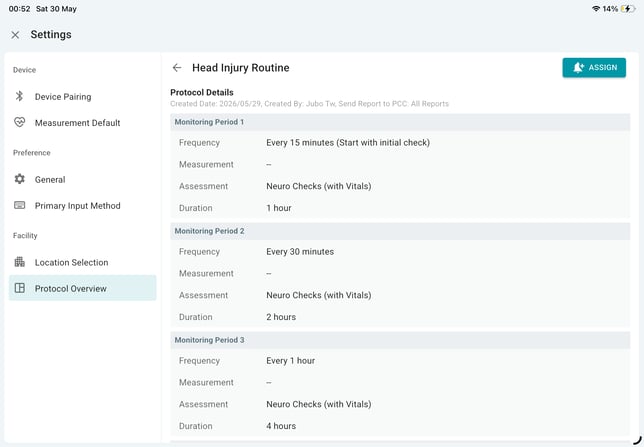Click Period 1 'Neuro Checks (with Vitals)' assessment
The image size is (644, 447).
click(319, 186)
